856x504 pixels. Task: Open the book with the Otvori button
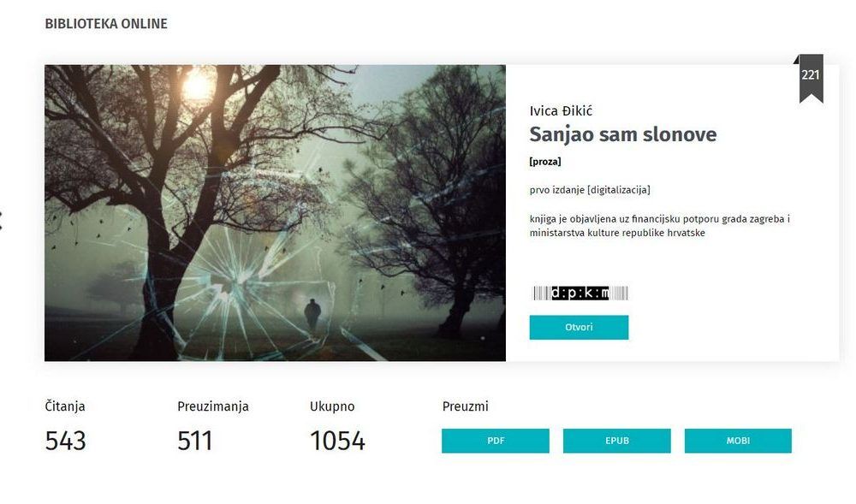(579, 327)
